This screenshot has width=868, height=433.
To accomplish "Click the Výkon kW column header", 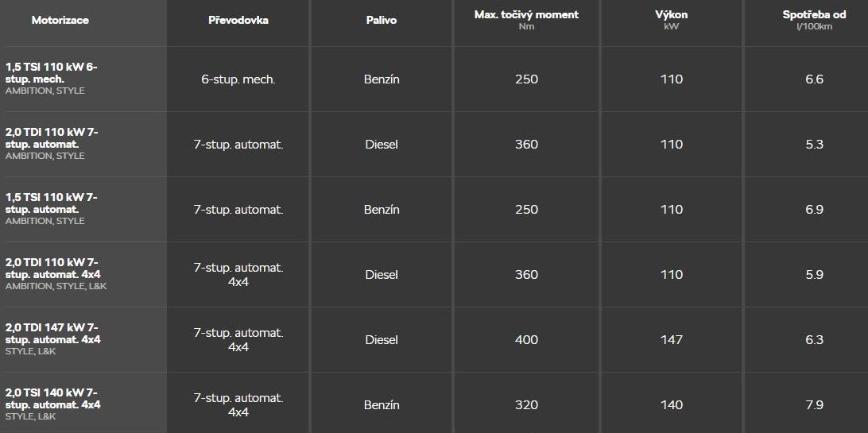I will coord(672,19).
